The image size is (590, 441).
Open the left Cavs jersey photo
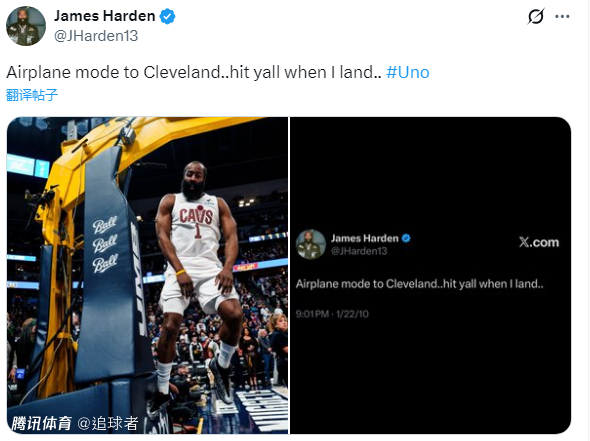pos(148,275)
